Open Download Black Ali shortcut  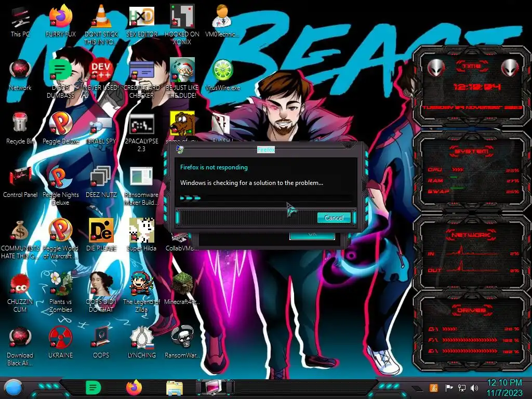pos(20,346)
